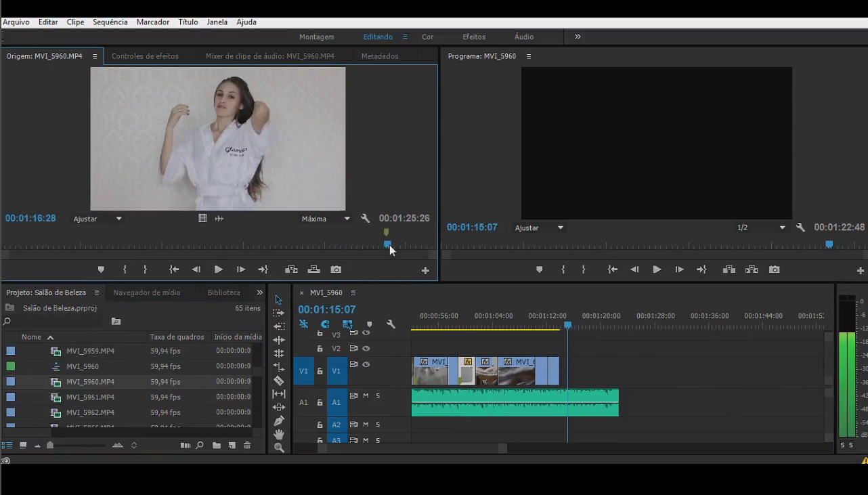Show more workspaces overflow chevron

click(x=578, y=37)
